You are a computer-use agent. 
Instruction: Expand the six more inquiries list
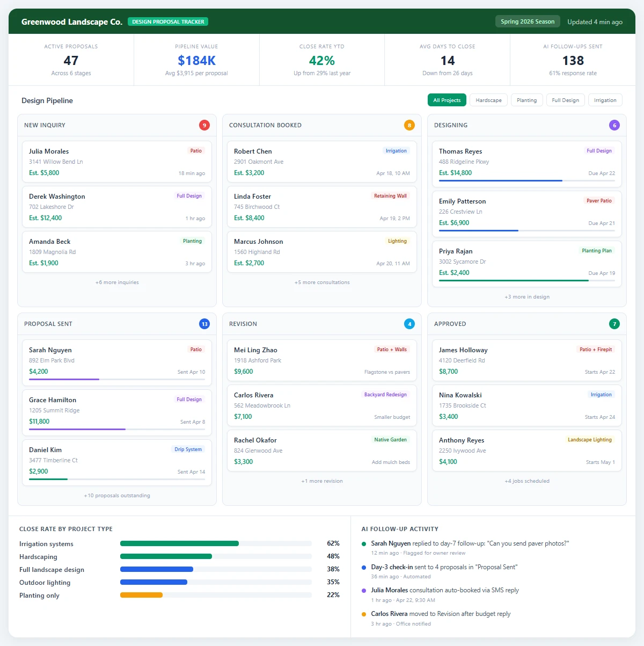(116, 282)
